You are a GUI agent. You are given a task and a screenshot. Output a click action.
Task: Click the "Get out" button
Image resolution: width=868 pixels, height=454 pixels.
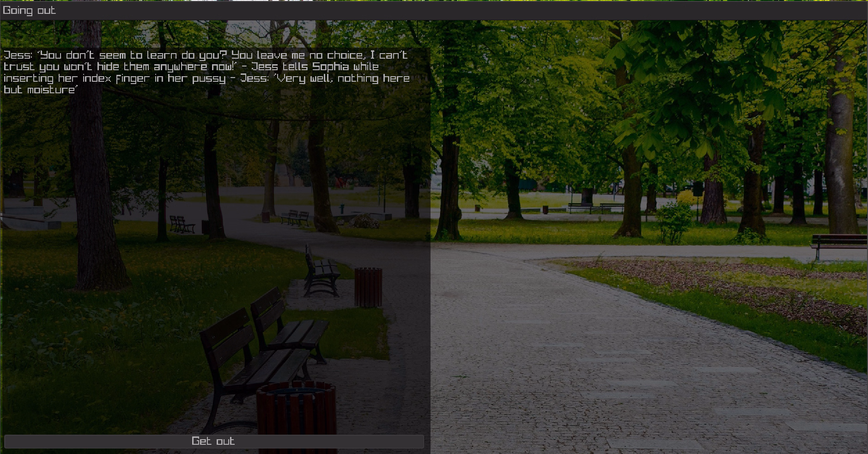pos(214,441)
